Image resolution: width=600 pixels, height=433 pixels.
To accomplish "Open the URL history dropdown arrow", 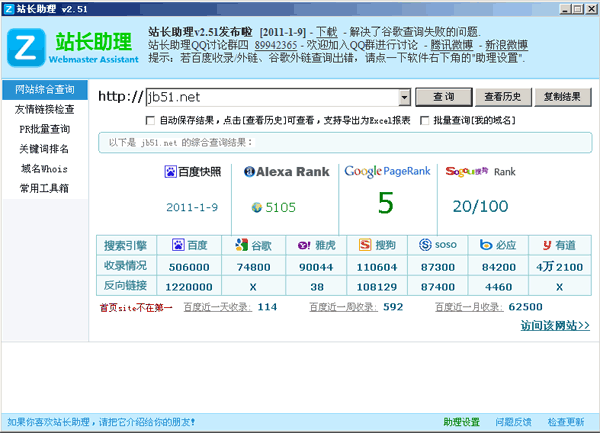I will [x=404, y=97].
